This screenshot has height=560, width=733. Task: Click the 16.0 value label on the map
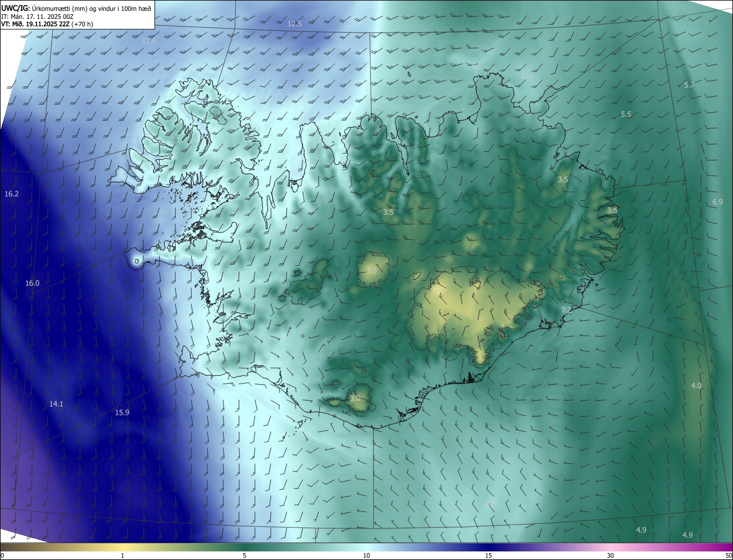point(32,283)
